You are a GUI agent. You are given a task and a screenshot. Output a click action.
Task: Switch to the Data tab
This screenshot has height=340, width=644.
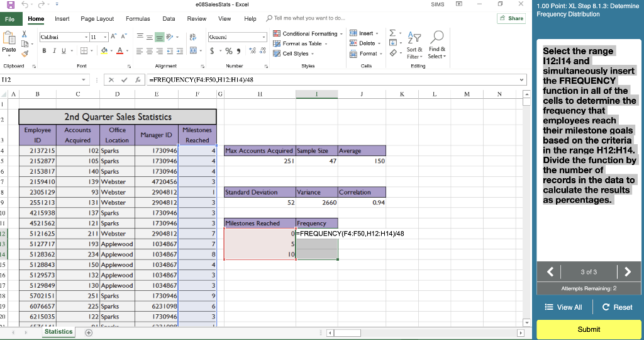(x=169, y=19)
